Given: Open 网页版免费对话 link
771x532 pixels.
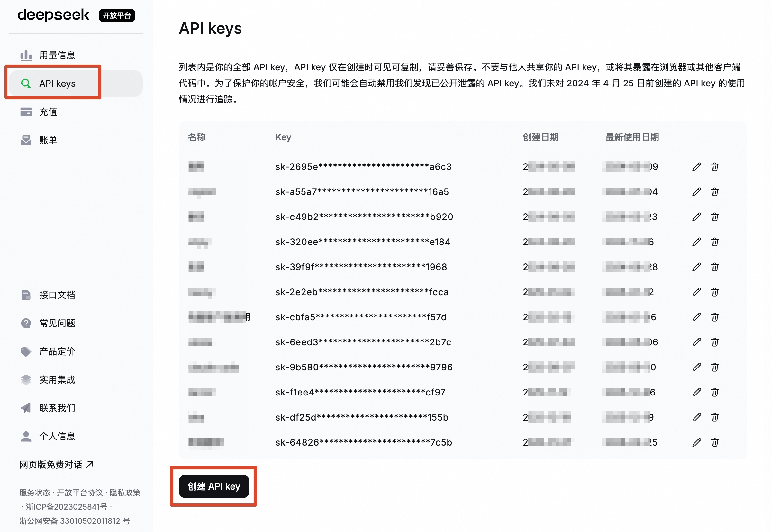Looking at the screenshot, I should [56, 464].
